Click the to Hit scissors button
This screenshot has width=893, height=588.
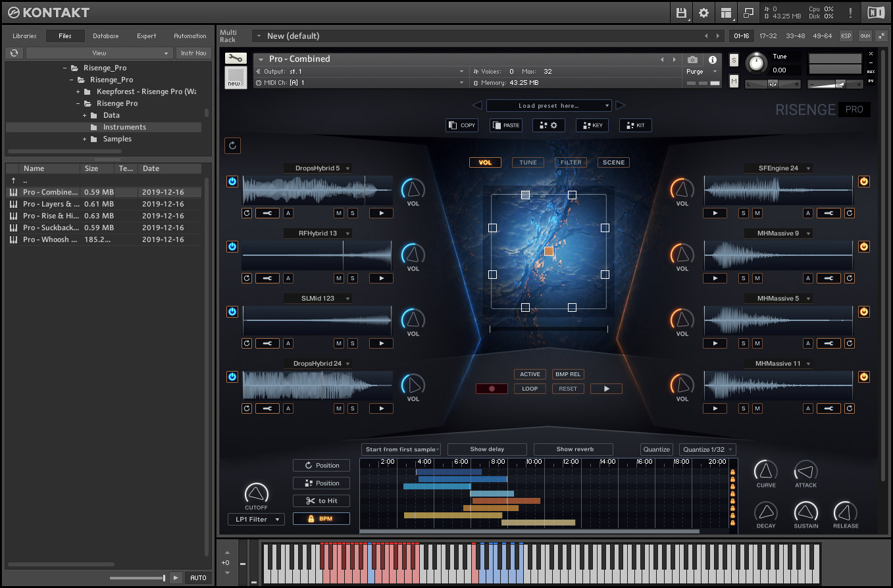321,501
